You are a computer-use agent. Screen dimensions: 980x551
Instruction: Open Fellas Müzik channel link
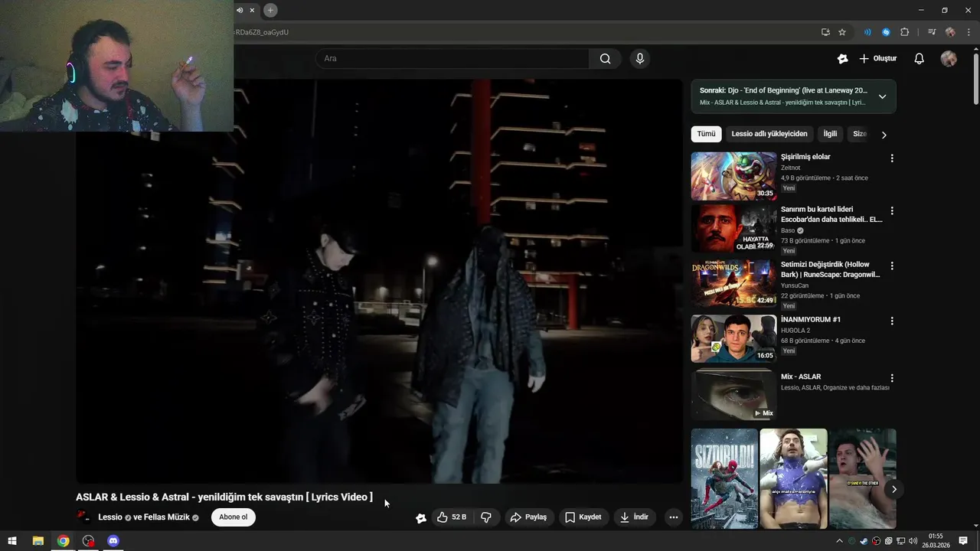click(x=166, y=517)
